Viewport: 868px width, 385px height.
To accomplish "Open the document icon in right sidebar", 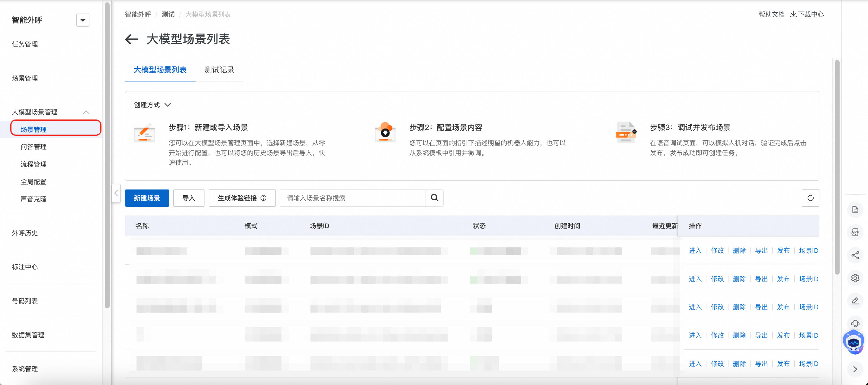I will pyautogui.click(x=855, y=210).
